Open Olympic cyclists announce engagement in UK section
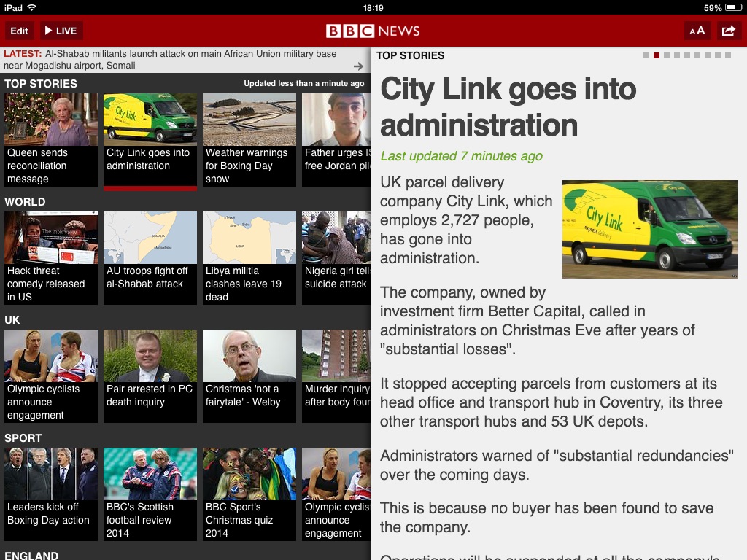This screenshot has height=560, width=747. (x=51, y=376)
